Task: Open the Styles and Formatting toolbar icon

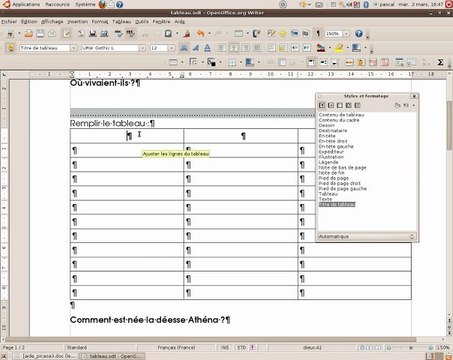Action: pyautogui.click(x=11, y=48)
